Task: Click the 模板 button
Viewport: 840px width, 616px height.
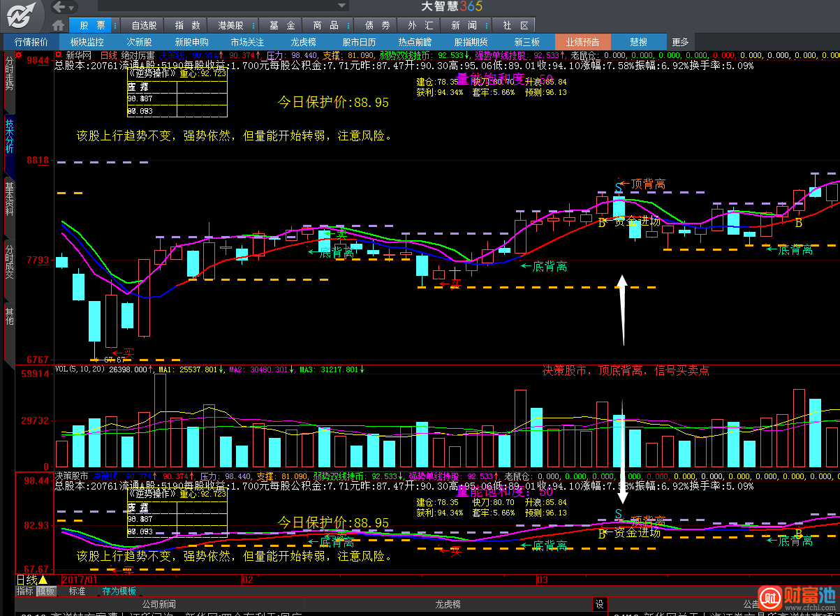Action: 46,591
